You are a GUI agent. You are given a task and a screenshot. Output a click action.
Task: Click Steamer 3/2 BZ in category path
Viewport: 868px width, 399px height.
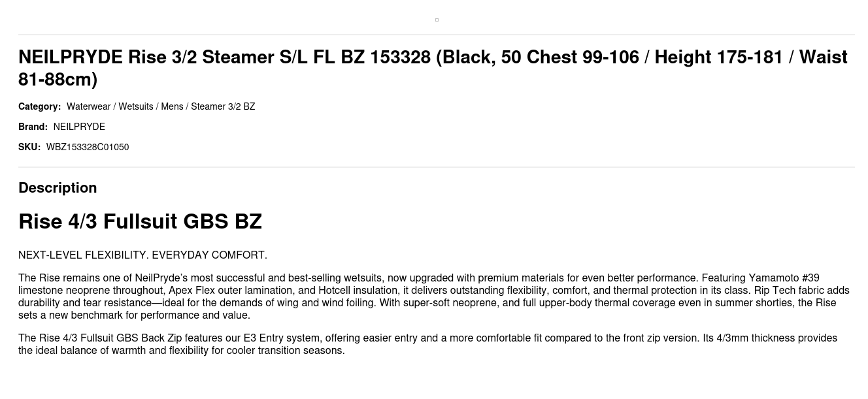tap(223, 106)
